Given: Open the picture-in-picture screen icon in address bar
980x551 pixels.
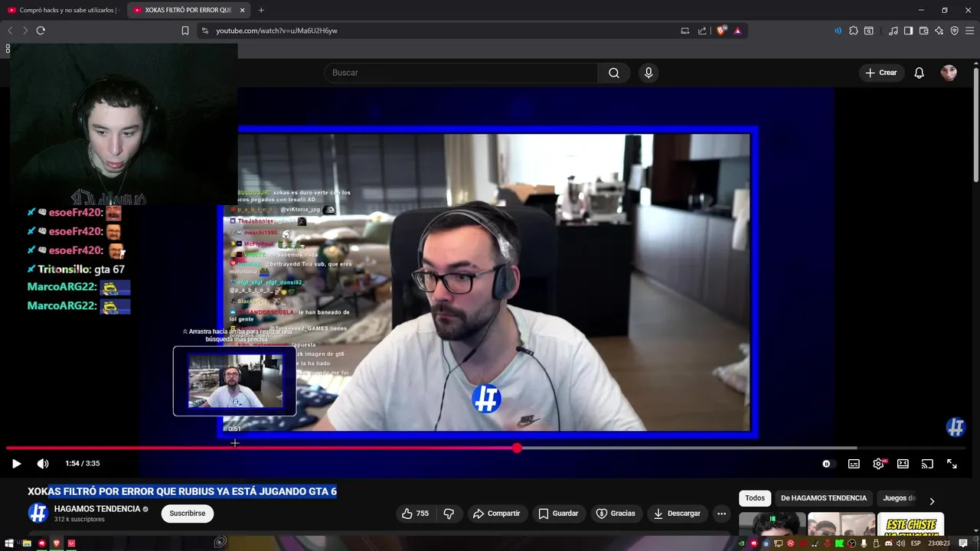Looking at the screenshot, I should point(684,31).
